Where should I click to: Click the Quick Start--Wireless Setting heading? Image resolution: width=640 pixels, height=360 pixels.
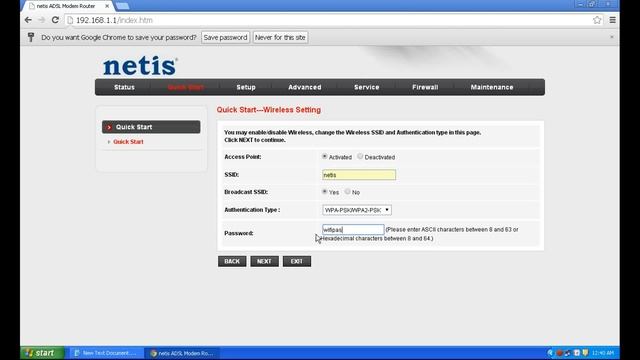(269, 110)
